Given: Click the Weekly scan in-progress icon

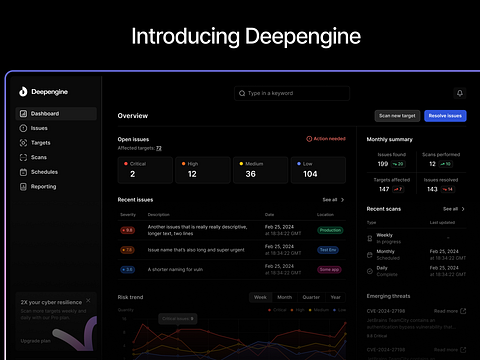Looking at the screenshot, I should coord(370,238).
